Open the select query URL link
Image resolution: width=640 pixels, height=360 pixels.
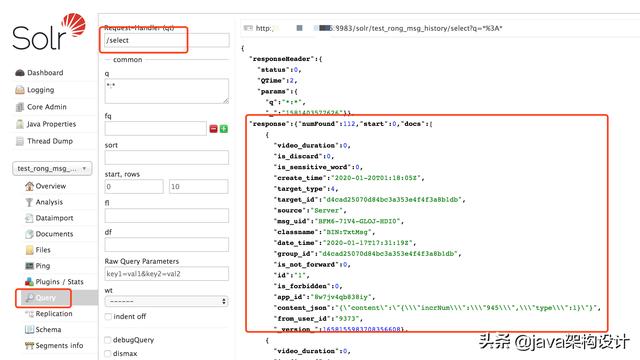point(379,28)
